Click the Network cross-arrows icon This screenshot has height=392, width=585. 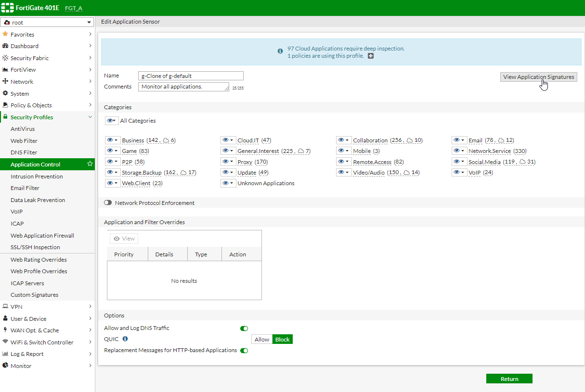[x=5, y=81]
